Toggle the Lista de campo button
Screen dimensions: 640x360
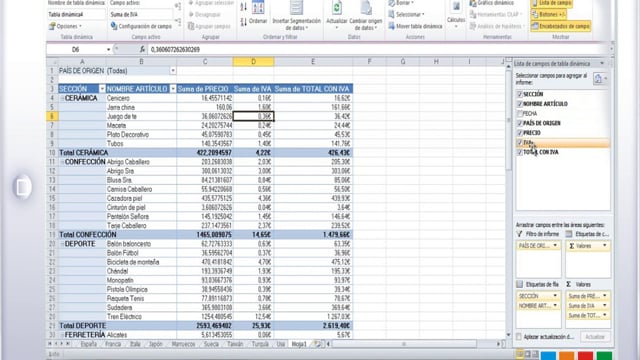click(x=551, y=3)
